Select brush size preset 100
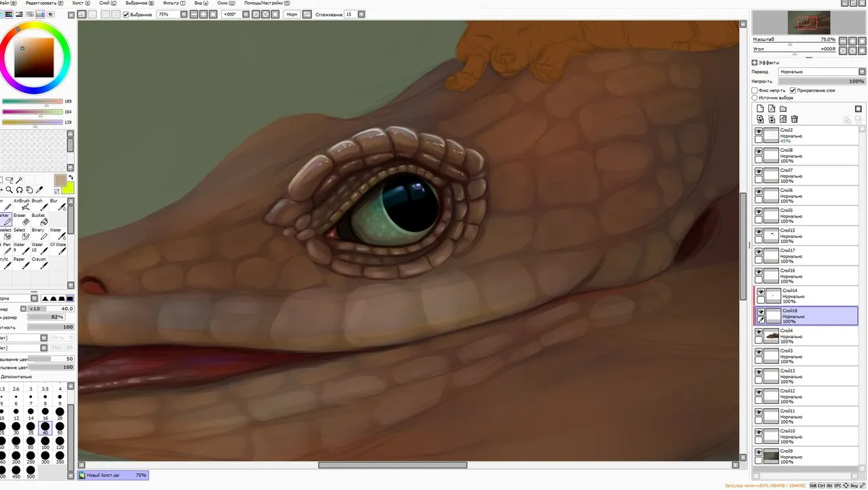 (45, 443)
